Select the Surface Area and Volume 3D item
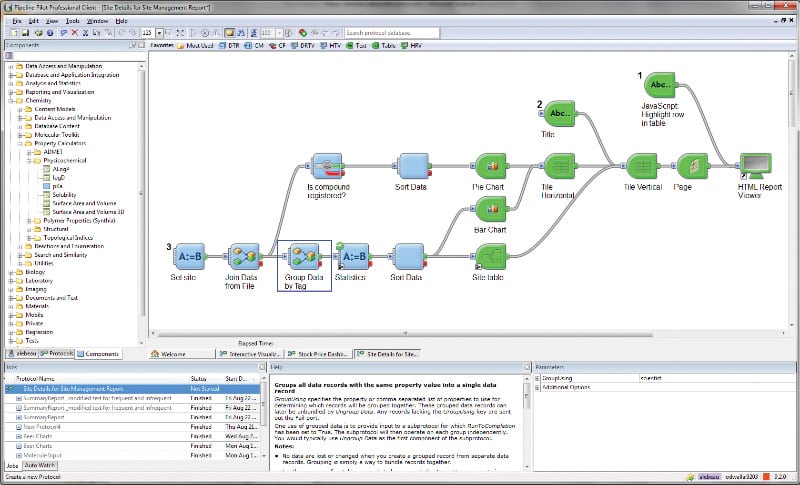 (x=88, y=212)
